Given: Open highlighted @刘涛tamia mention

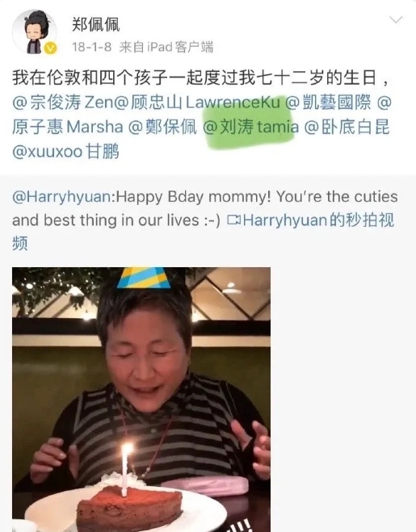Looking at the screenshot, I should (x=250, y=127).
